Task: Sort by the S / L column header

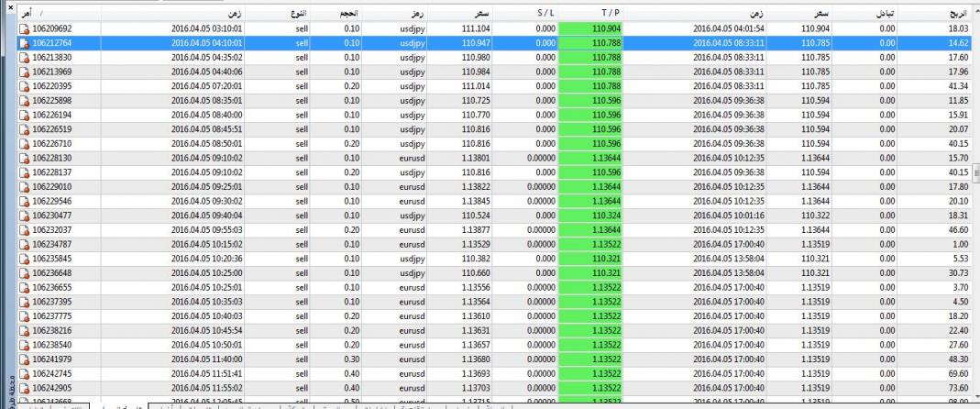Action: [527, 15]
